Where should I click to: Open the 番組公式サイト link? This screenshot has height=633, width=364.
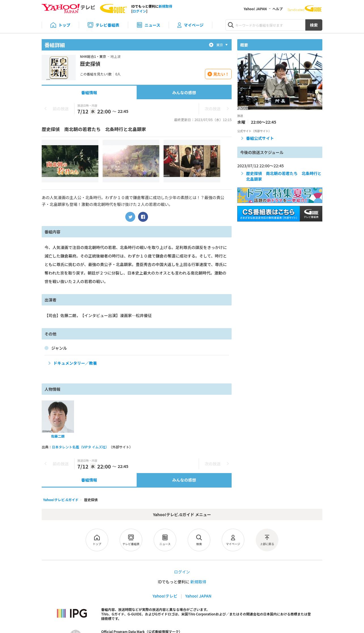(260, 138)
